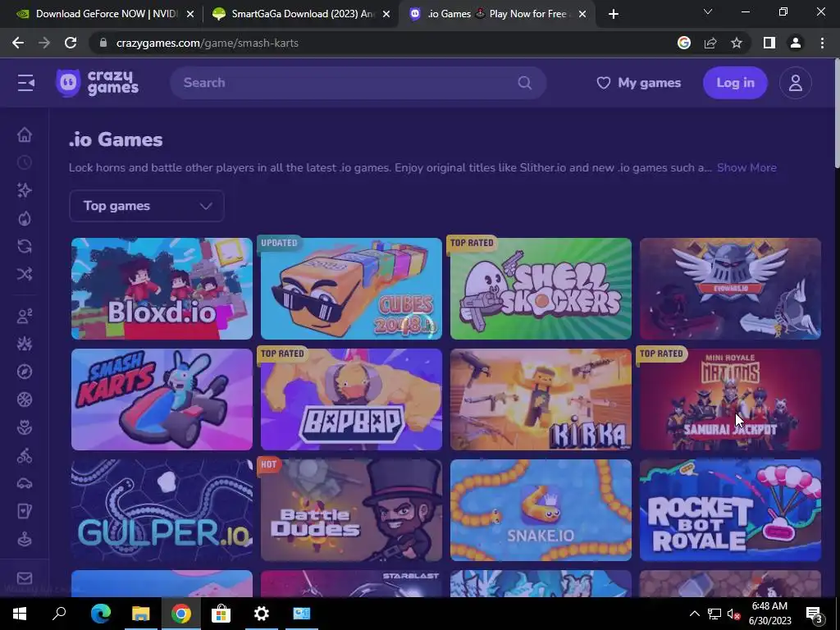Open Windows Start menu
Image resolution: width=840 pixels, height=630 pixels.
pyautogui.click(x=20, y=614)
